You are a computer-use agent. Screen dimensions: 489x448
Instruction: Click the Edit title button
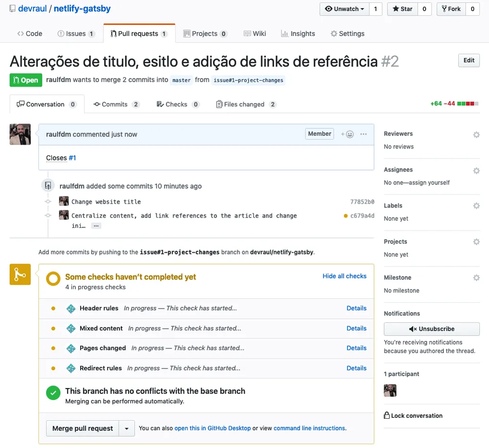[469, 61]
